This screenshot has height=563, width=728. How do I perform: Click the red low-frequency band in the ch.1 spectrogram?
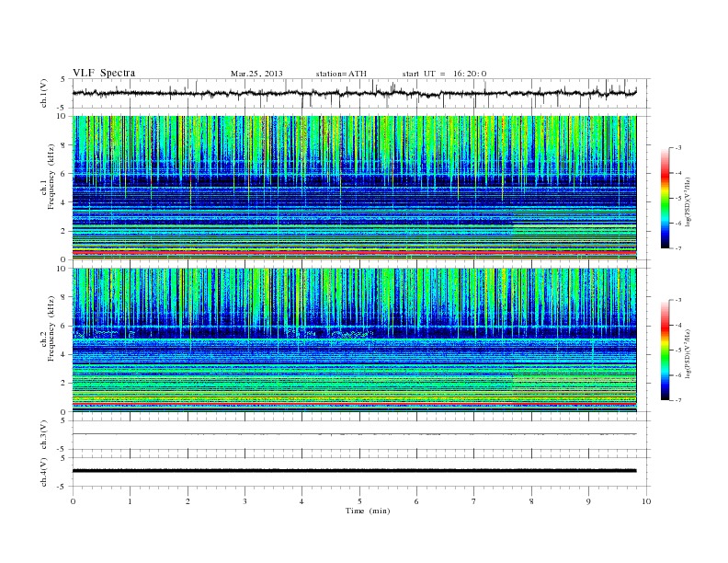tap(354, 252)
